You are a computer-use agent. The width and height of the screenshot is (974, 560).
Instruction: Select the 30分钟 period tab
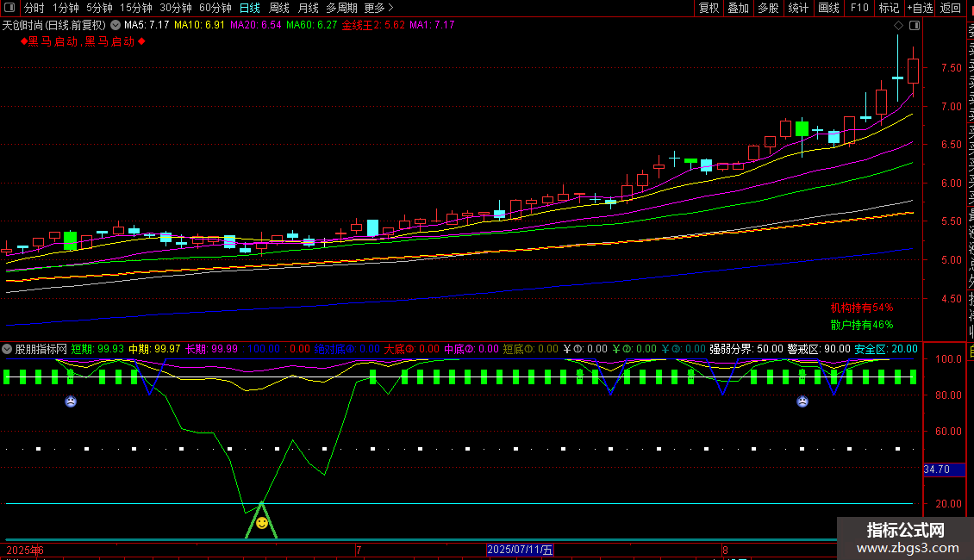[176, 8]
